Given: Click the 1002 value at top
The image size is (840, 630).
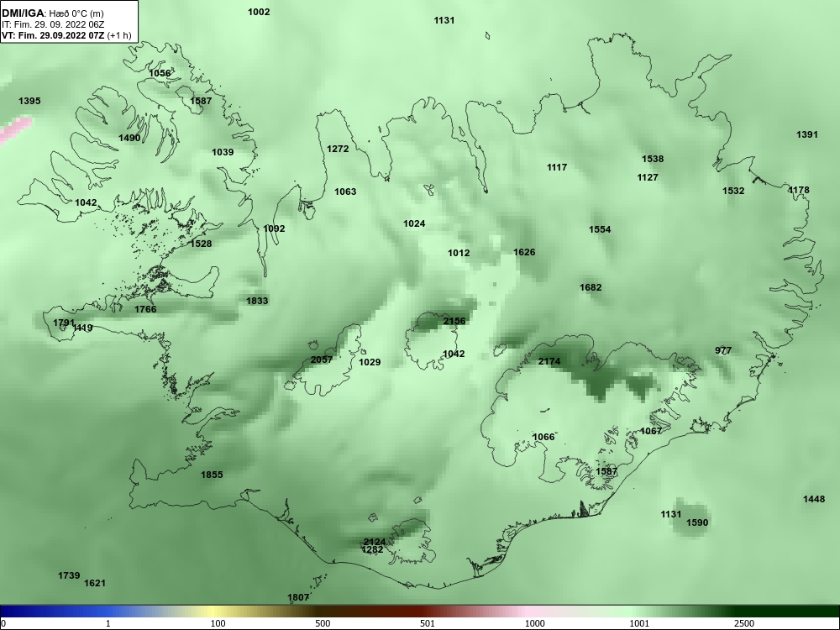Looking at the screenshot, I should coord(259,12).
